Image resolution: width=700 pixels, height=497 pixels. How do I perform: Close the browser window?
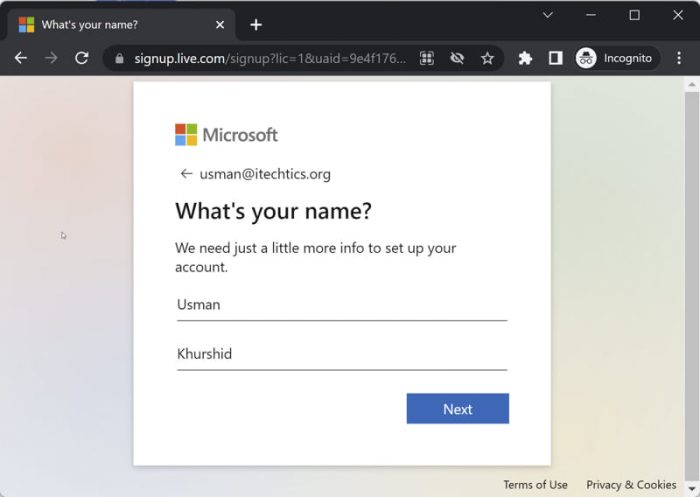(678, 15)
